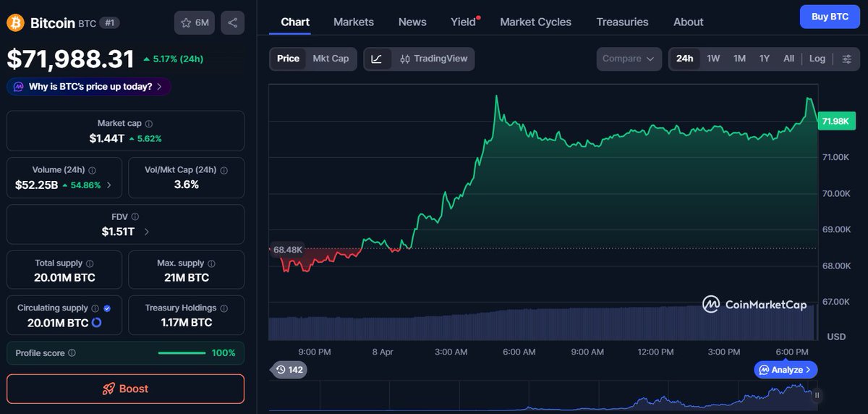Click the 3.6% Vol/Mkt Cap value
Screen dimensions: 868x414
(x=186, y=185)
